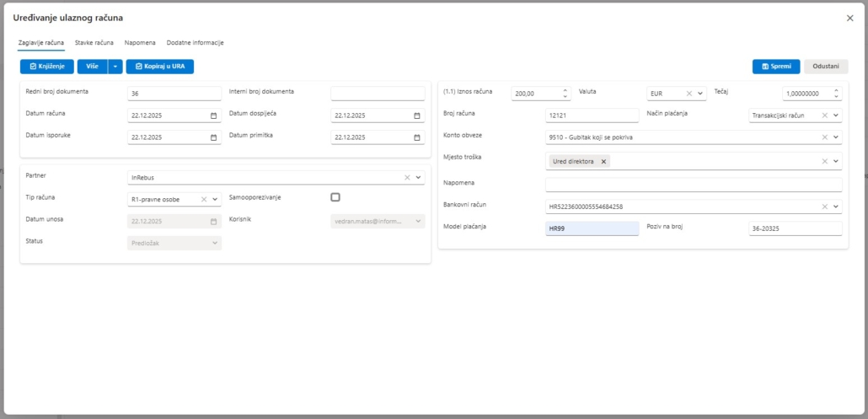
Task: Remove the Ured direktora tag
Action: coord(603,161)
